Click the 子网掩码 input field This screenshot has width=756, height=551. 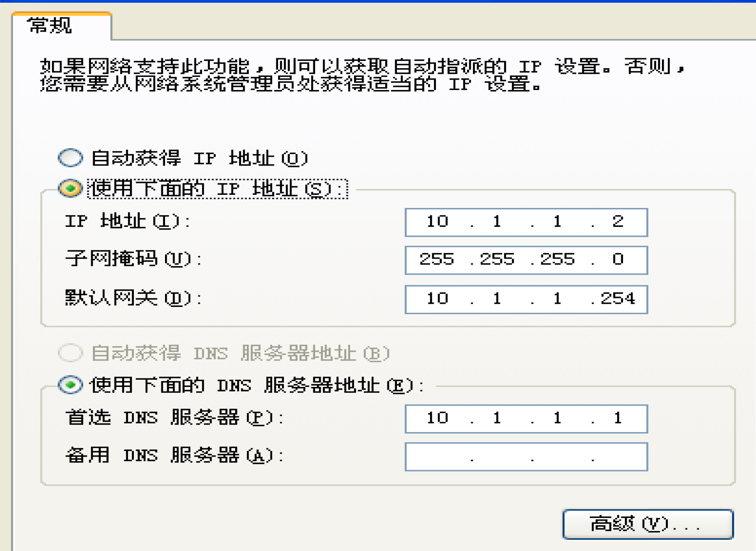526,260
